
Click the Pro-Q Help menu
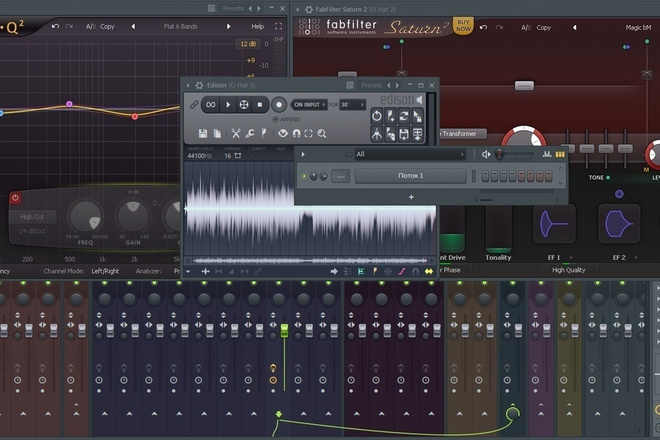(258, 27)
